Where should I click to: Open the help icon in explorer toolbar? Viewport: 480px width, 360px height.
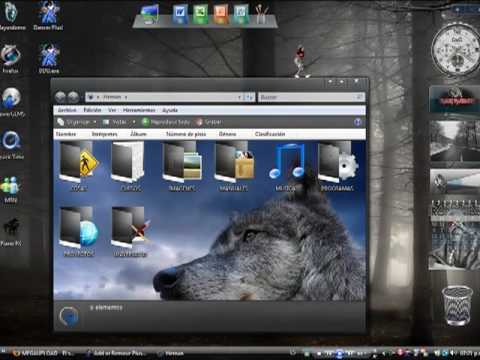[358, 122]
